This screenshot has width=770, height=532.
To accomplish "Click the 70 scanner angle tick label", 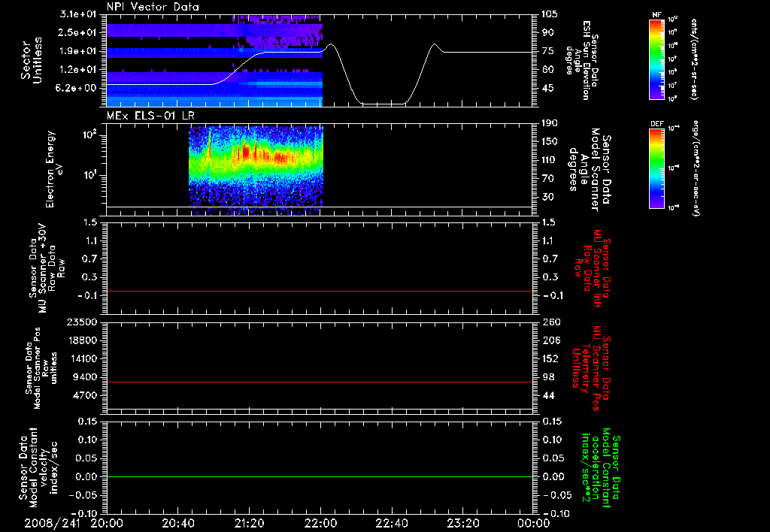I will (547, 178).
